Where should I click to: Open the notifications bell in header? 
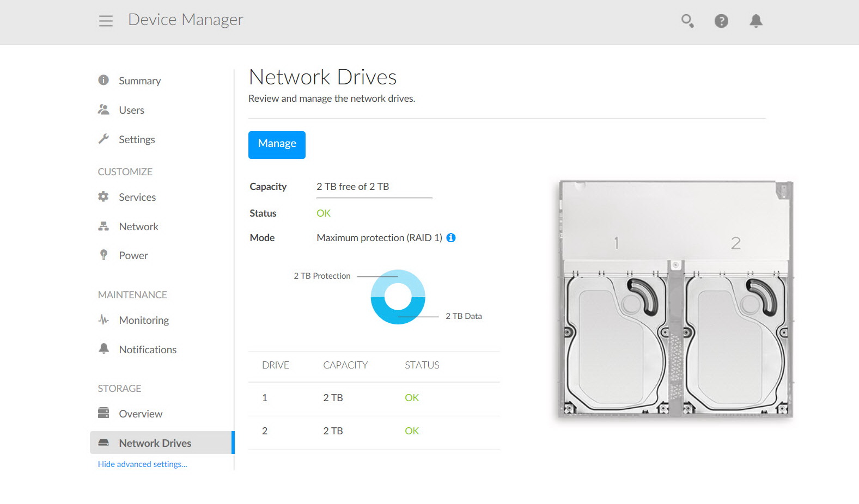tap(756, 21)
